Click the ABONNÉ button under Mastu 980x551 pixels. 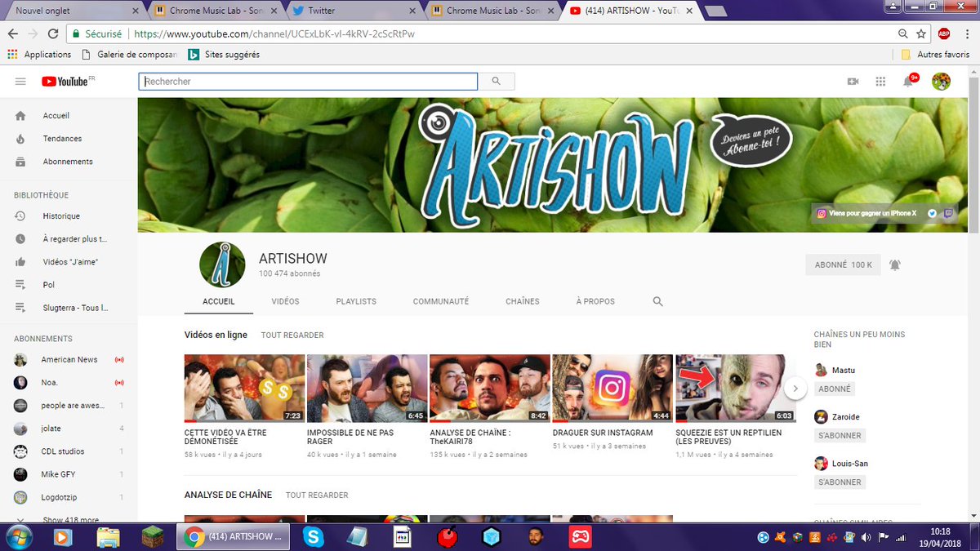(x=835, y=389)
